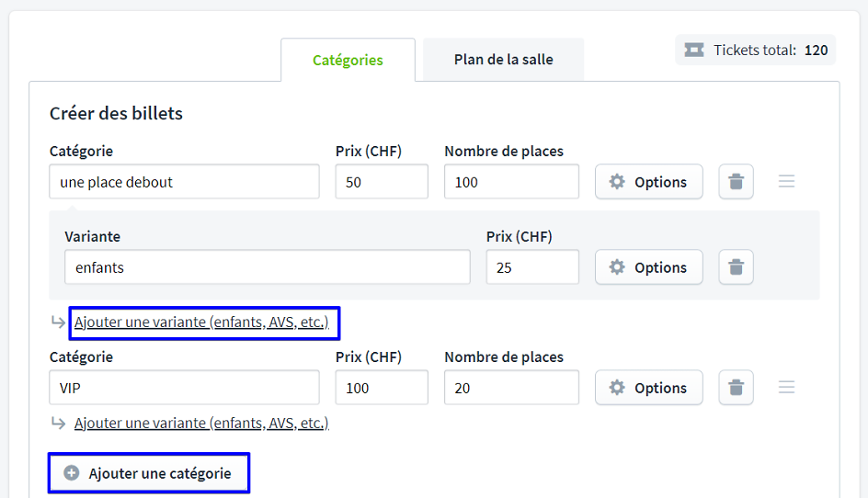868x498 pixels.
Task: Click the ticket icon beside Tickets total
Action: [694, 50]
